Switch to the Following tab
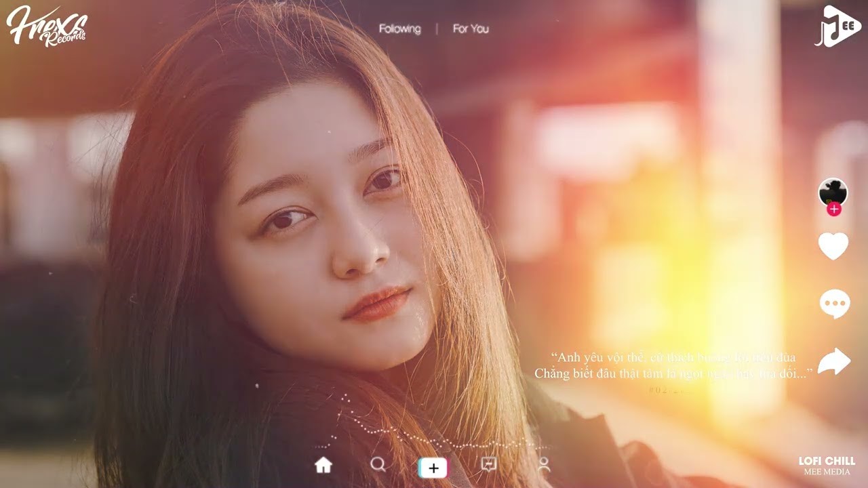Screen dimensions: 868x488 click(399, 29)
